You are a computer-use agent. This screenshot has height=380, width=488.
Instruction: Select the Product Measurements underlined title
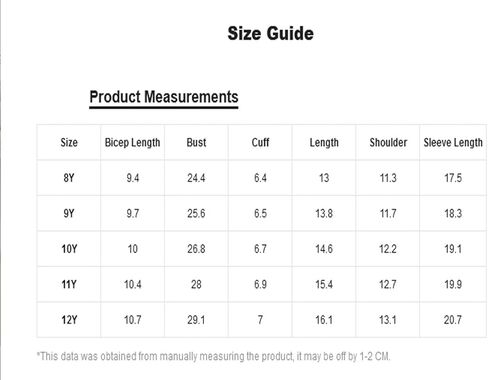[x=164, y=97]
